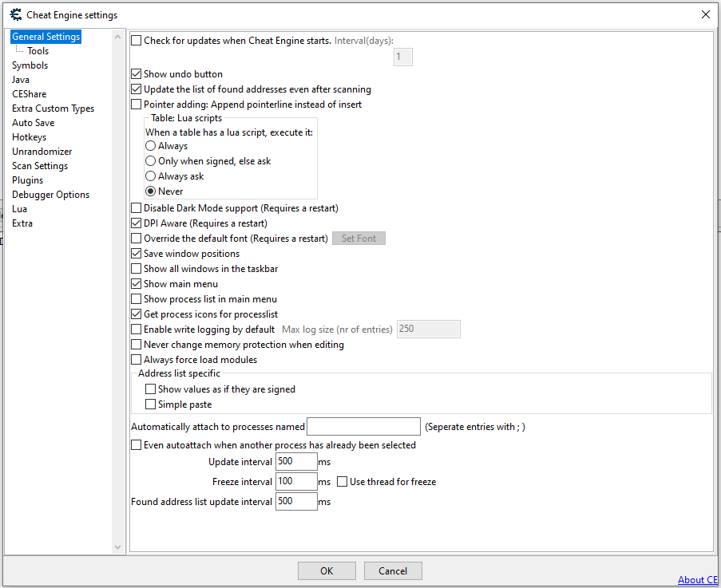Viewport: 721px width, 588px height.
Task: Enable Show process list in main menu
Action: (x=136, y=299)
